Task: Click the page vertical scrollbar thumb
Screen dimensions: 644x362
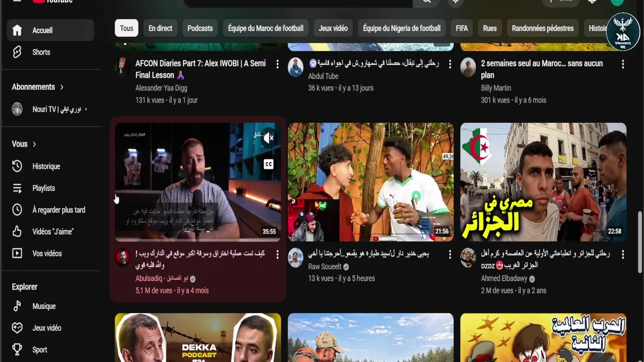Action: point(640,242)
